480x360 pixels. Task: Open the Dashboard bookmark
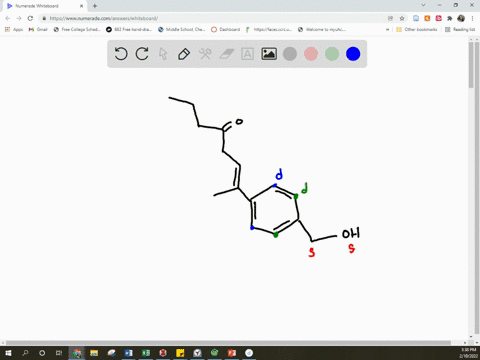pyautogui.click(x=226, y=29)
